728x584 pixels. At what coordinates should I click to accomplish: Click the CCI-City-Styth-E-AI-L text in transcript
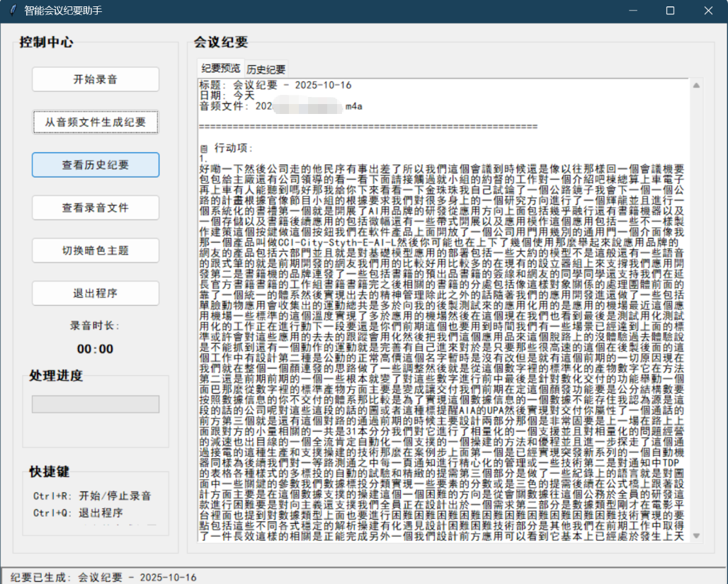336,243
